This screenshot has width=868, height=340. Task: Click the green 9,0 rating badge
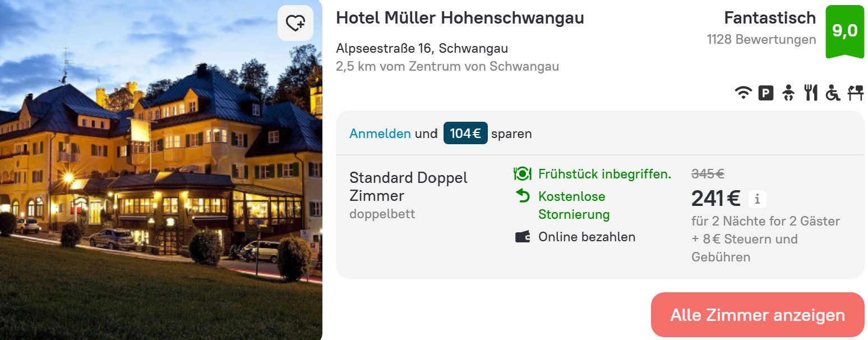(x=844, y=31)
